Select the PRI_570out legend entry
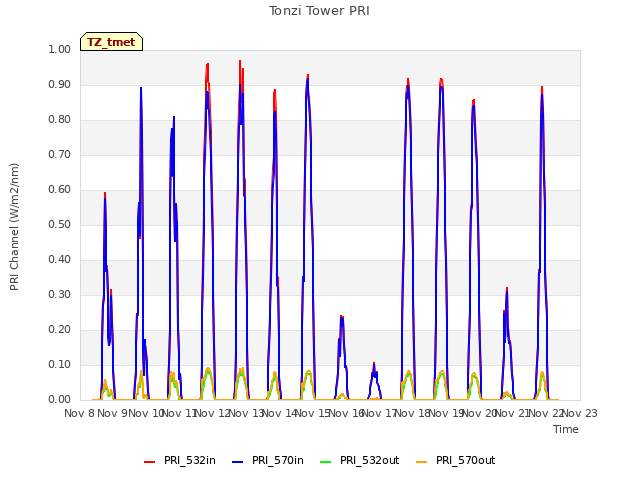The width and height of the screenshot is (640, 480). tap(456, 461)
